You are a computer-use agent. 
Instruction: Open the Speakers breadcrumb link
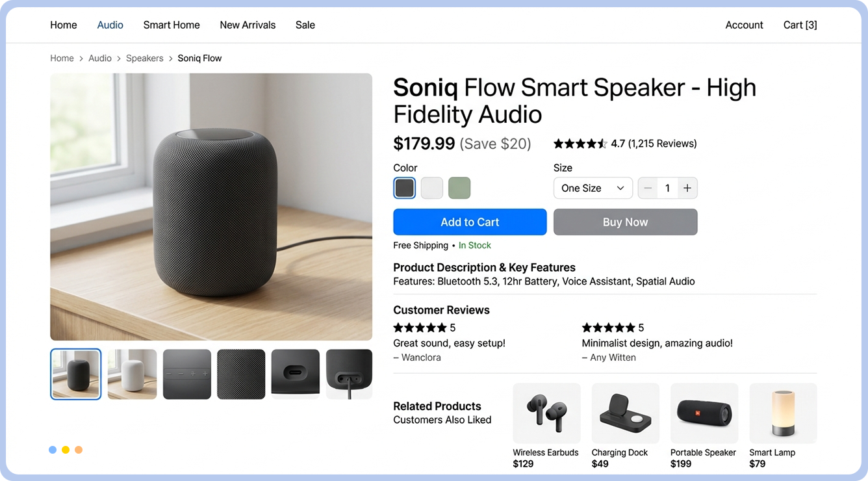[144, 58]
